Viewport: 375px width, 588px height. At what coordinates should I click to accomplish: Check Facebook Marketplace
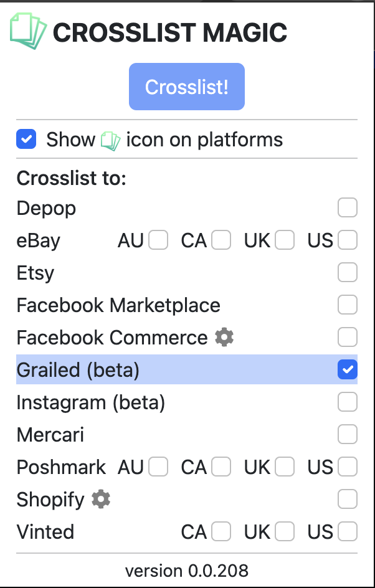tap(347, 305)
